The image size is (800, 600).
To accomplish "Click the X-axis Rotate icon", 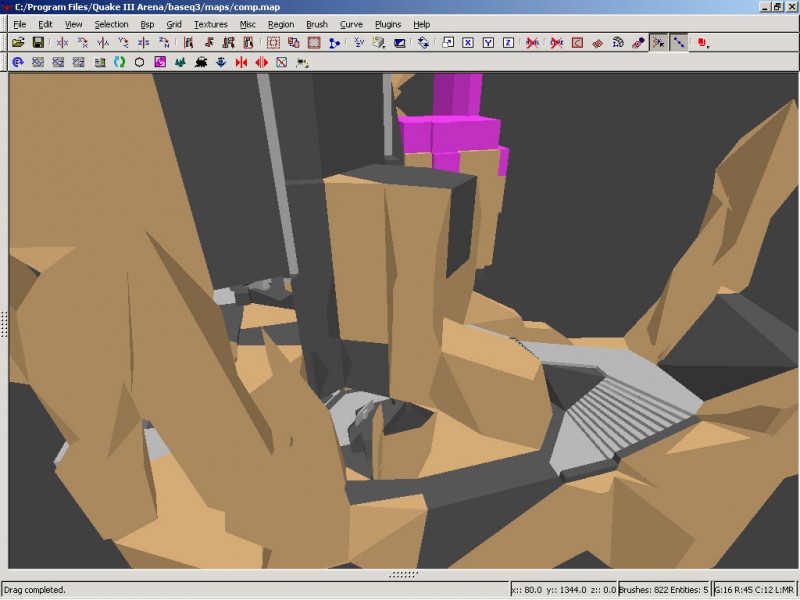I will tap(83, 43).
